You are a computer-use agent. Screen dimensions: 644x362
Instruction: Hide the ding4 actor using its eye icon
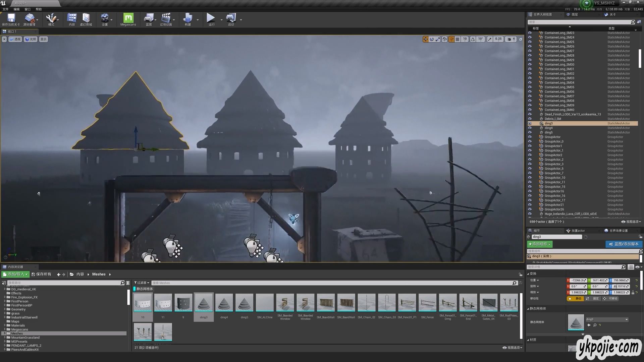[x=530, y=128]
